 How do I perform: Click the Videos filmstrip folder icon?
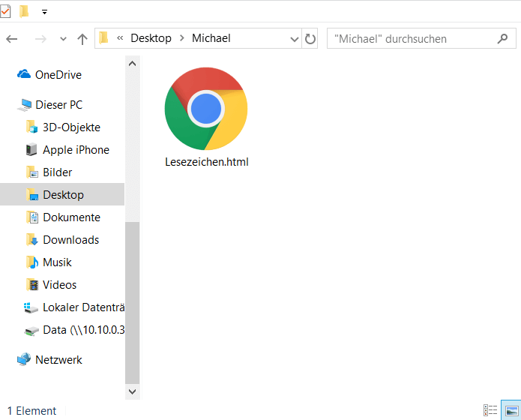[x=32, y=285]
